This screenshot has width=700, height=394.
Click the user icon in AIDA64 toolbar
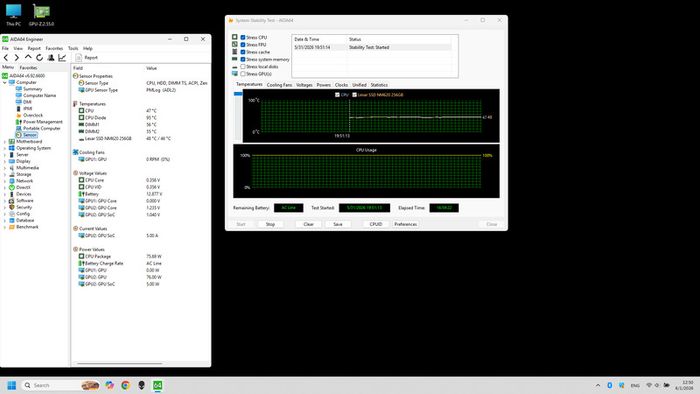pyautogui.click(x=51, y=58)
